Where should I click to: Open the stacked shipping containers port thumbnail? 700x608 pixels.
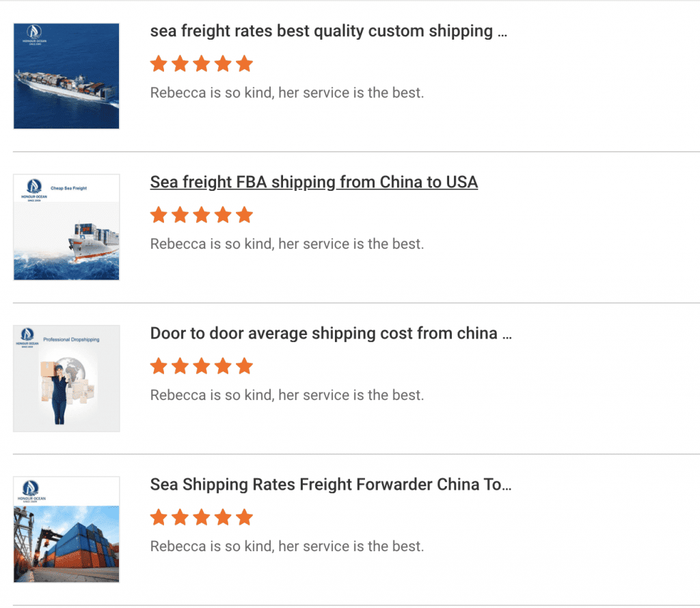point(66,529)
